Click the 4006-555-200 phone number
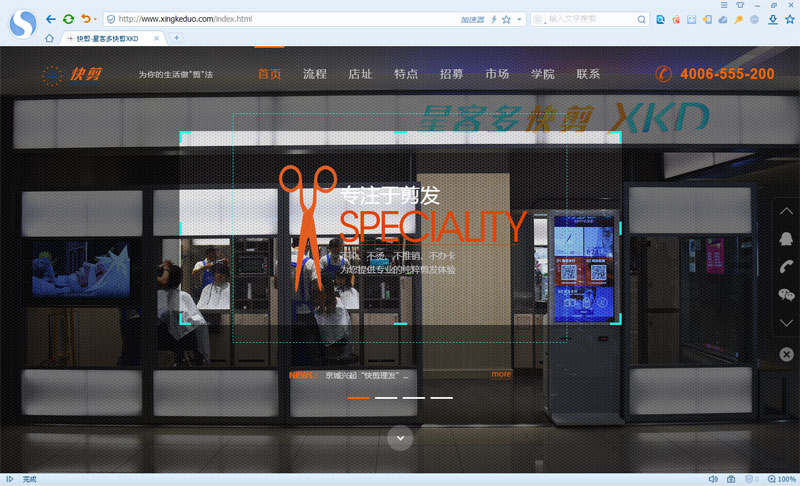 click(x=727, y=74)
